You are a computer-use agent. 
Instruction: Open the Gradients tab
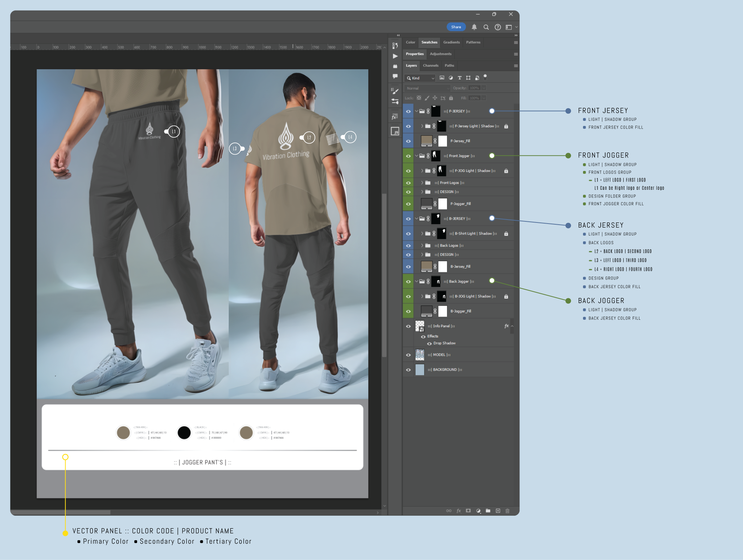click(x=451, y=42)
